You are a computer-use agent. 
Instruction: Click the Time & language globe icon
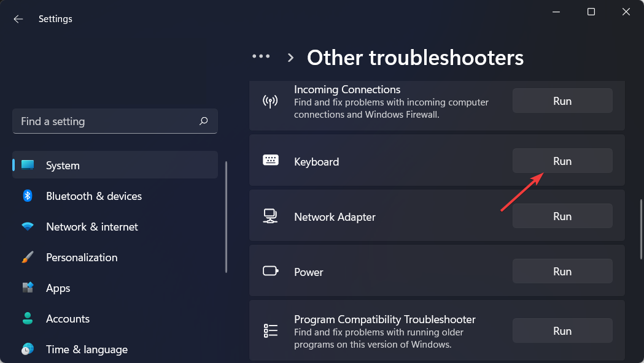[28, 349]
